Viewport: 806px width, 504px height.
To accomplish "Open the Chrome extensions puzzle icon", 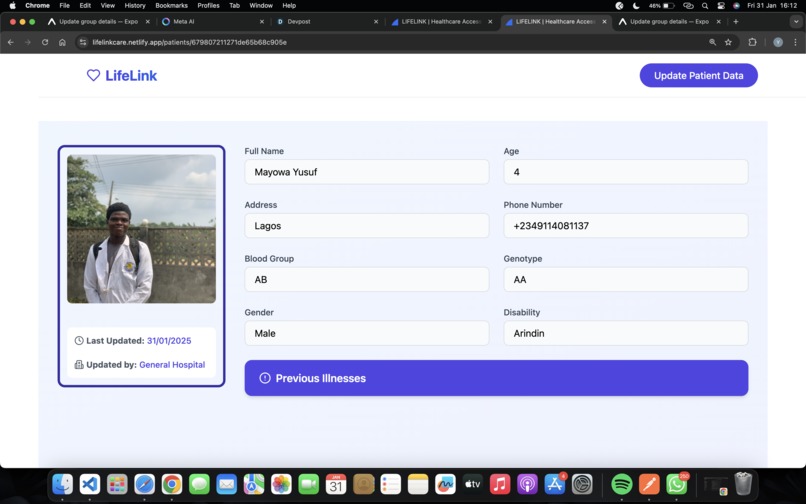I will click(x=753, y=42).
